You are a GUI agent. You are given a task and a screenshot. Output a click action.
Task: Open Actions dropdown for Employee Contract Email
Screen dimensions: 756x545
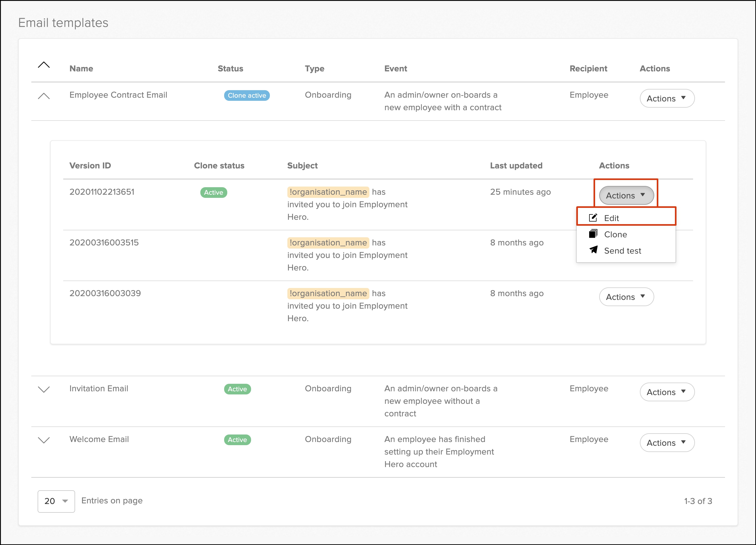667,98
